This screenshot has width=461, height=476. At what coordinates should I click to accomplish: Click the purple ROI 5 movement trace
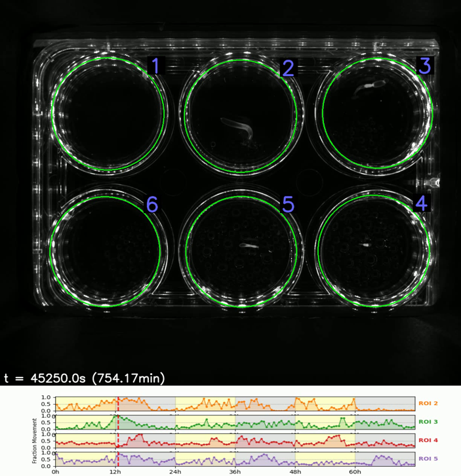[x=235, y=460]
